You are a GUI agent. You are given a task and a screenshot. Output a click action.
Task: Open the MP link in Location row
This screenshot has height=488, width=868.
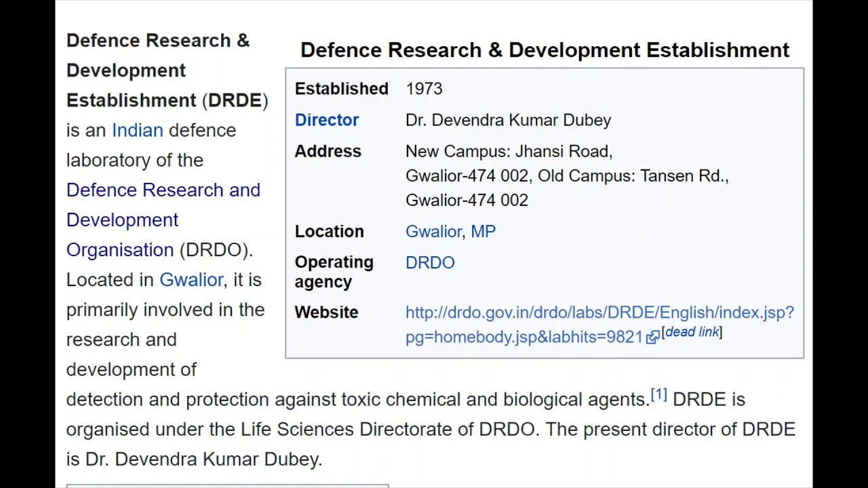pyautogui.click(x=483, y=231)
